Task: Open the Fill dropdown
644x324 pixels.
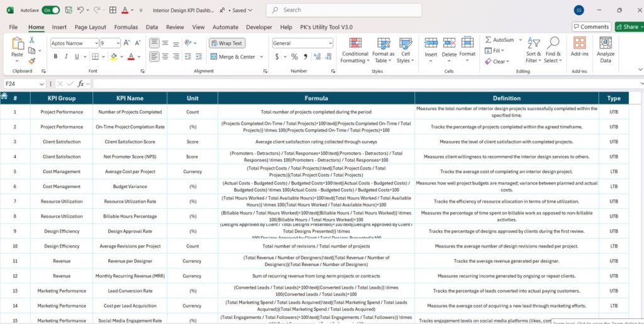Action: point(494,50)
